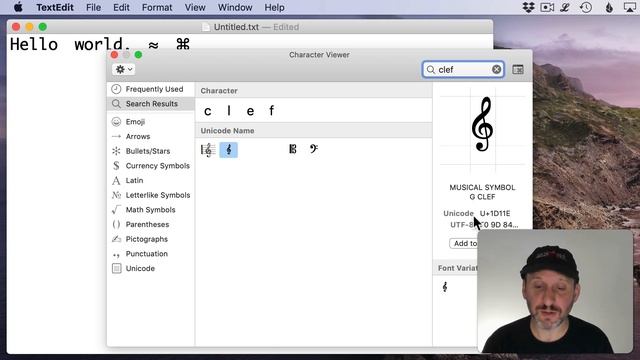Image resolution: width=640 pixels, height=360 pixels.
Task: Open the Arrows category
Action: 151,136
